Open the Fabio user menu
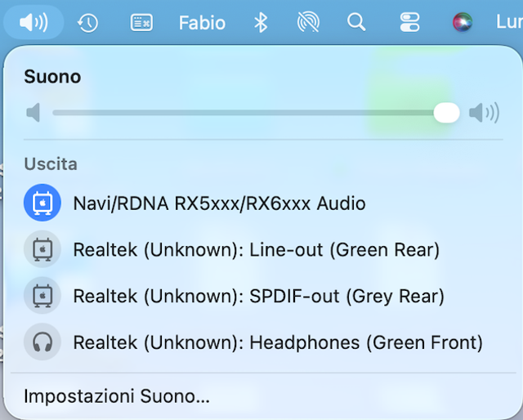The image size is (523, 420). pyautogui.click(x=202, y=23)
